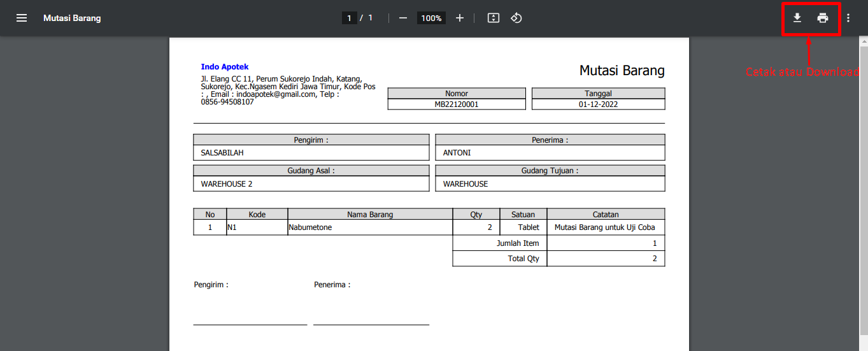Print the Mutasi Barang document
868x351 pixels.
pyautogui.click(x=823, y=18)
